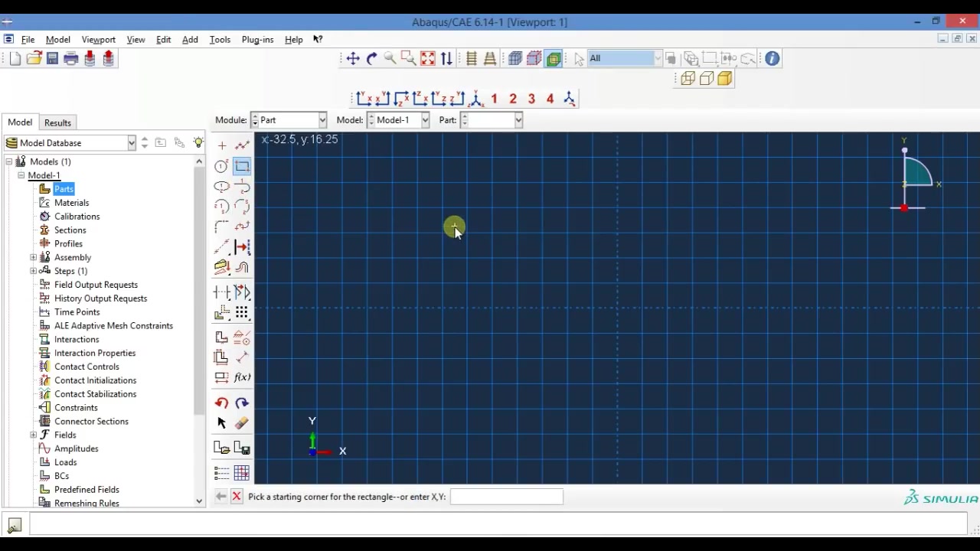Select the Pan View tool

point(353,59)
